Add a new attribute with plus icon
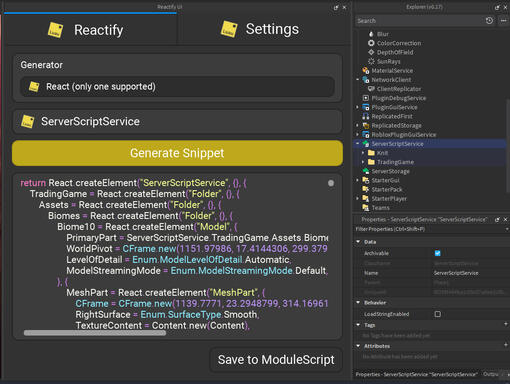The image size is (510, 384). (505, 345)
